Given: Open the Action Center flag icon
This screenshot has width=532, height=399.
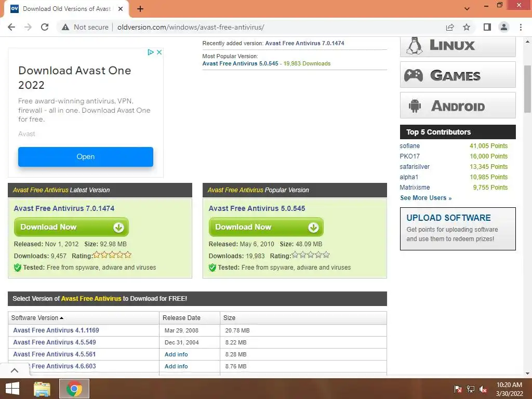Looking at the screenshot, I should (458, 389).
